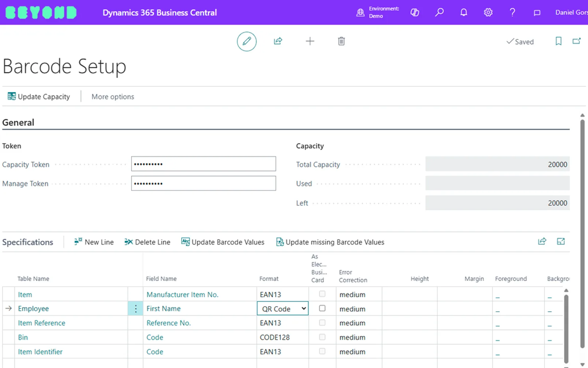Click the Capacity Token input field
Image resolution: width=588 pixels, height=368 pixels.
tap(204, 164)
